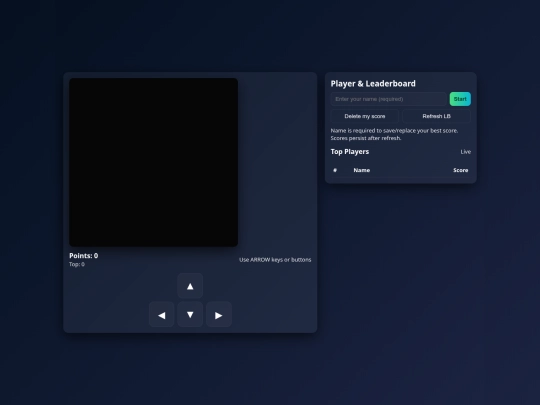Click the 'Score' column header
This screenshot has height=405, width=540.
coord(460,170)
